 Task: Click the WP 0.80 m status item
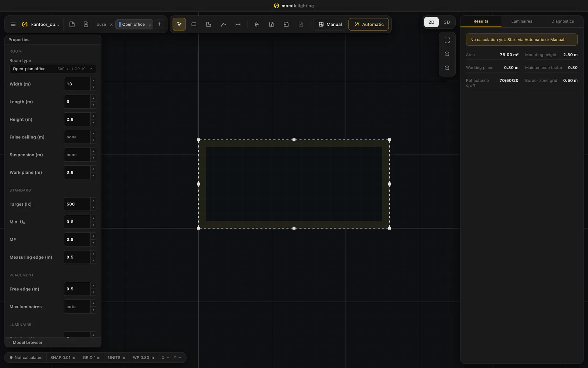click(x=143, y=358)
